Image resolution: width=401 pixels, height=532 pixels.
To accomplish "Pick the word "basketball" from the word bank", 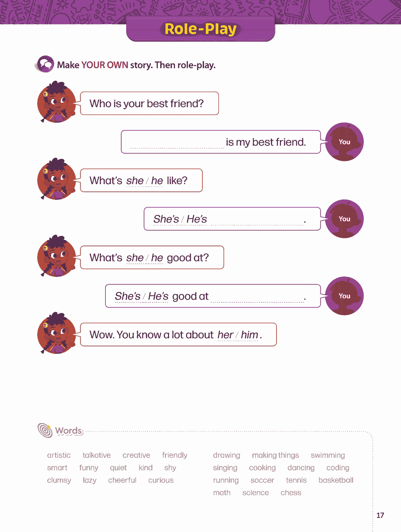I will coord(336,480).
